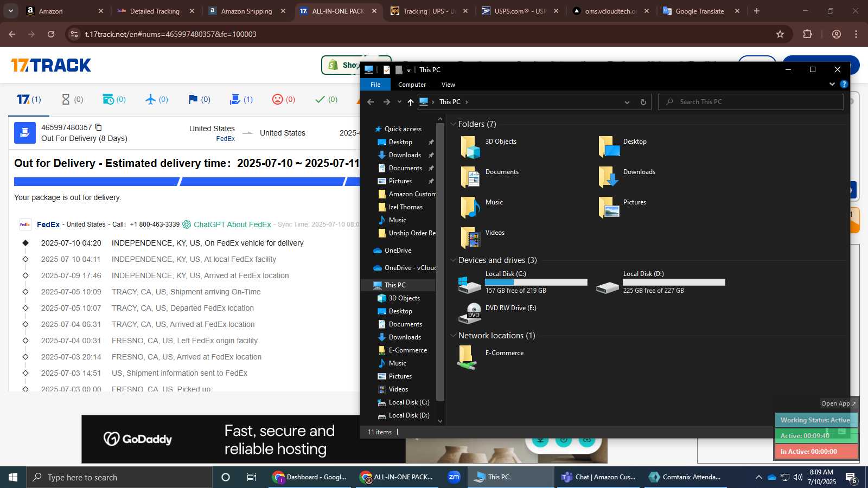Open the 3D Objects folder in This PC

tap(488, 146)
